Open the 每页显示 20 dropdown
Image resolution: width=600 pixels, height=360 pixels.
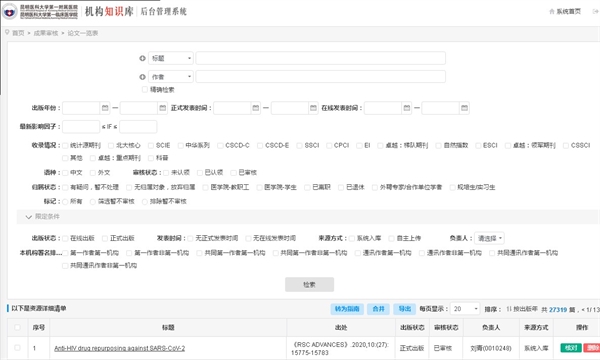pos(465,309)
